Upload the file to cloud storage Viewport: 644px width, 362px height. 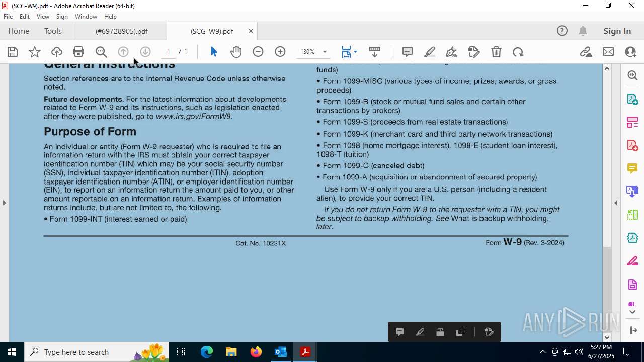pyautogui.click(x=57, y=52)
